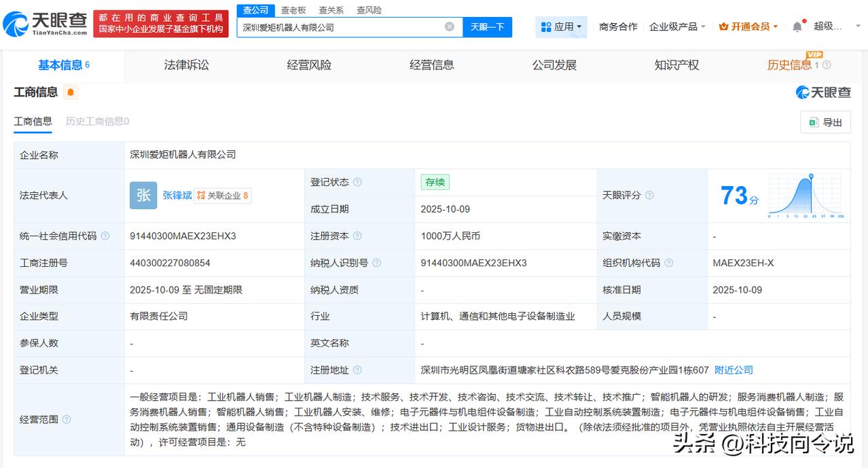Image resolution: width=868 pixels, height=468 pixels.
Task: Click the help icon next to 登记状态
Action: coord(357,182)
